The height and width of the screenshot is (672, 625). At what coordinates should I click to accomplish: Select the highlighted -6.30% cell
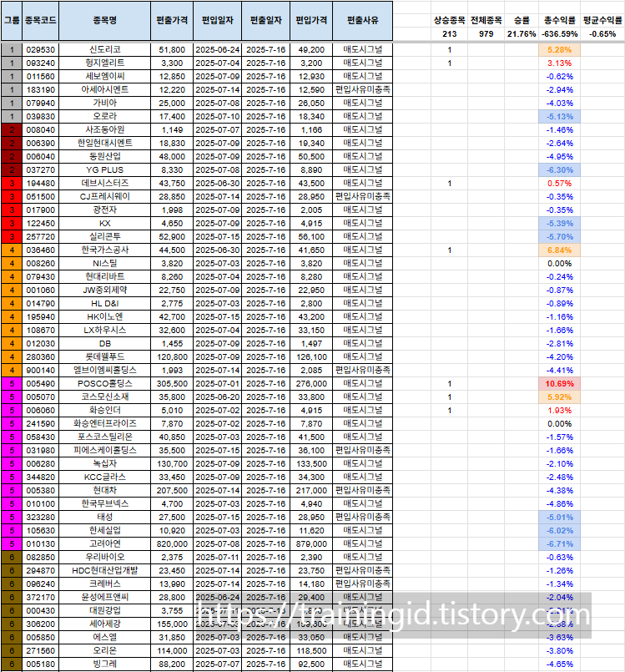[x=559, y=169]
